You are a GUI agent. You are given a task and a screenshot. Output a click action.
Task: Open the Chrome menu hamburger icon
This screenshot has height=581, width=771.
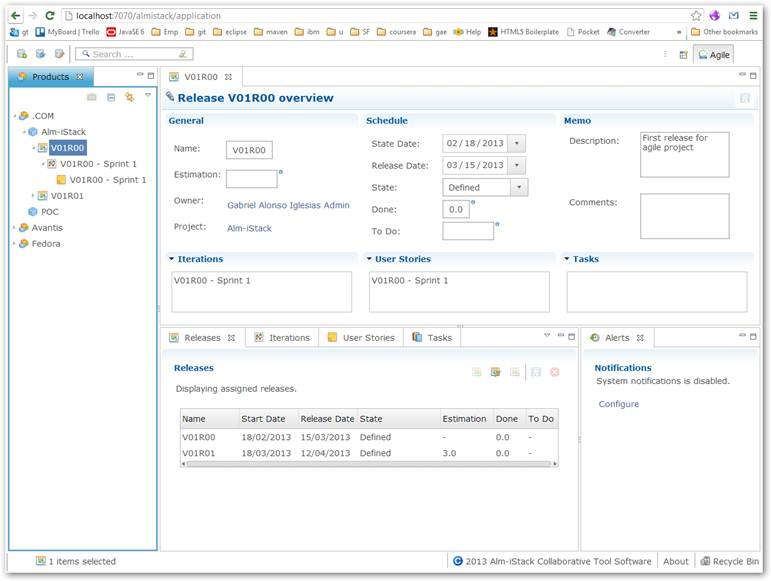coord(753,16)
